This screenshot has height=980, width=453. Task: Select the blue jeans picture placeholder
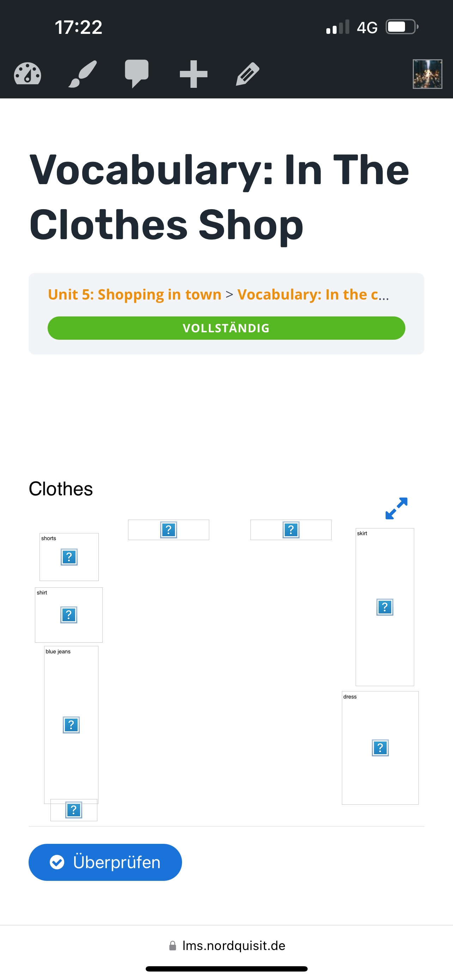pos(71,725)
